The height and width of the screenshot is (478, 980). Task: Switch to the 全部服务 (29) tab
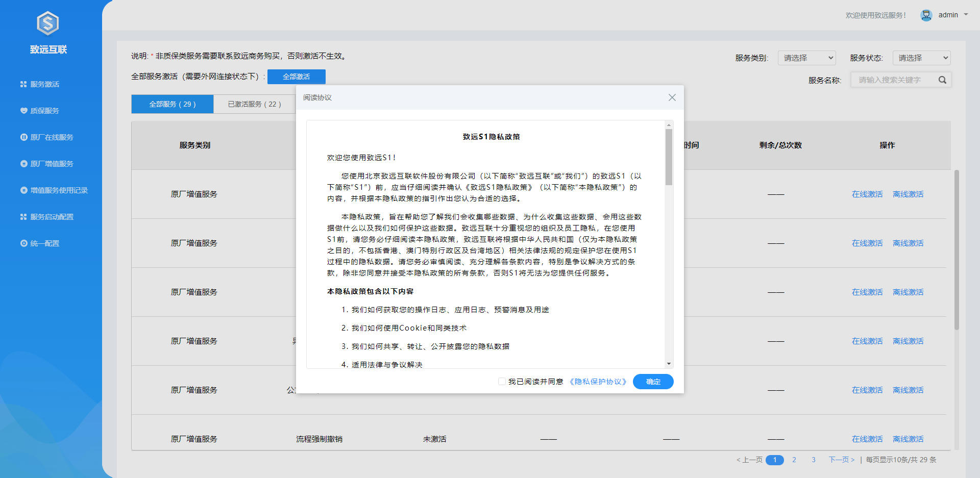pos(173,104)
